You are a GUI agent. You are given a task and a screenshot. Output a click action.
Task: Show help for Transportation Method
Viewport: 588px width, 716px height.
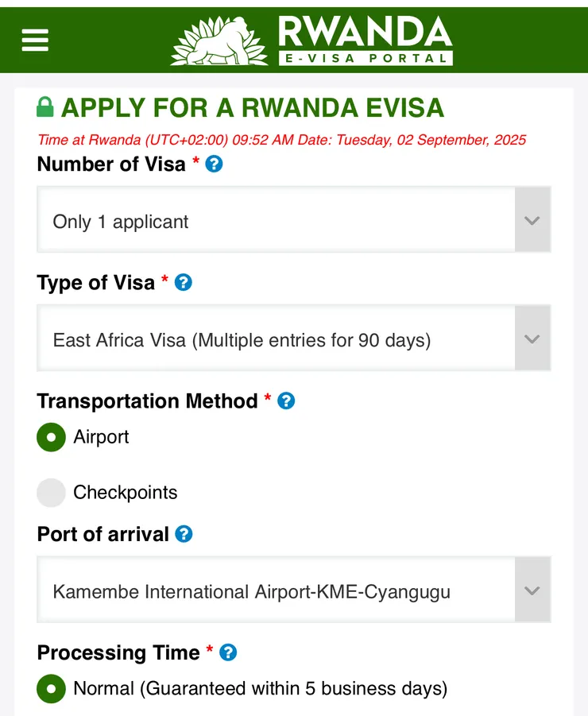(286, 401)
